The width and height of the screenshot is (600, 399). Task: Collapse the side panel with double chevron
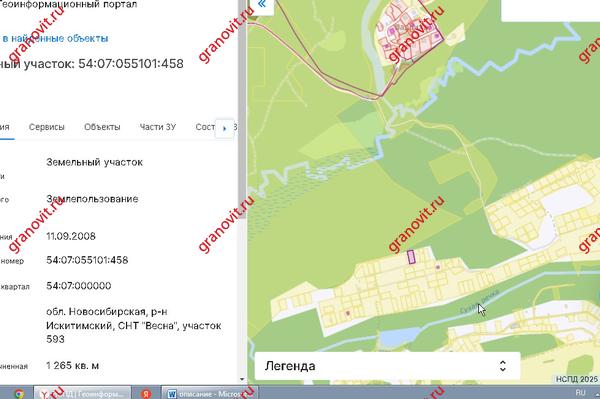[x=262, y=5]
